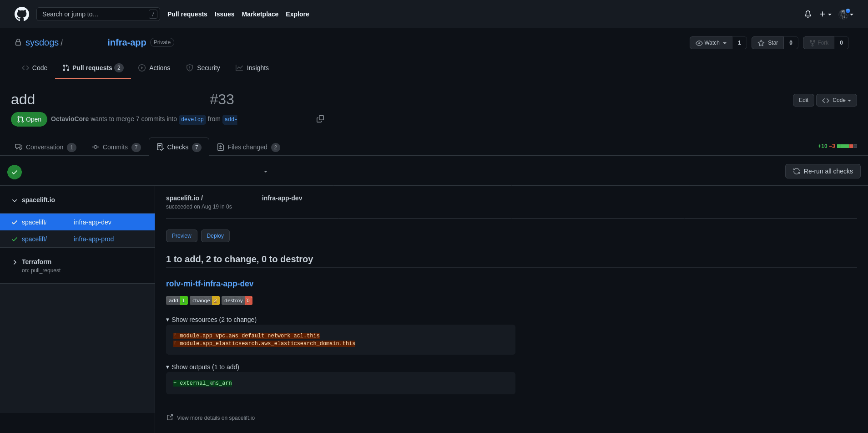This screenshot has height=433, width=868.
Task: Click the add 1 badge
Action: (x=177, y=301)
